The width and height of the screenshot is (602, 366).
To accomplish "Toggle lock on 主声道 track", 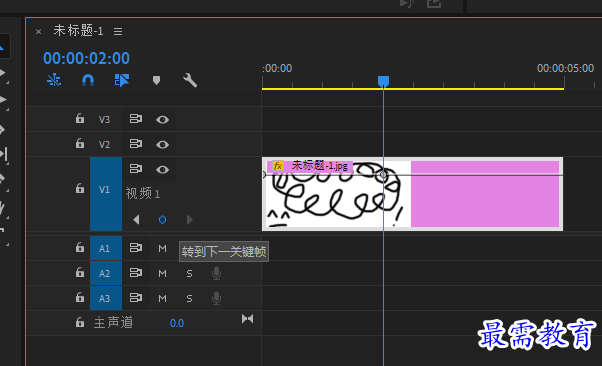I will tap(79, 322).
